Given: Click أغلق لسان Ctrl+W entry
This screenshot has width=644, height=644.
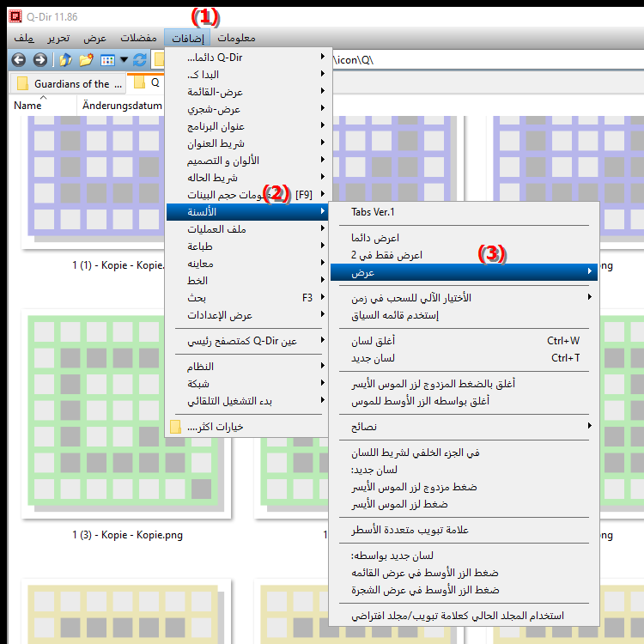Looking at the screenshot, I should (x=464, y=341).
